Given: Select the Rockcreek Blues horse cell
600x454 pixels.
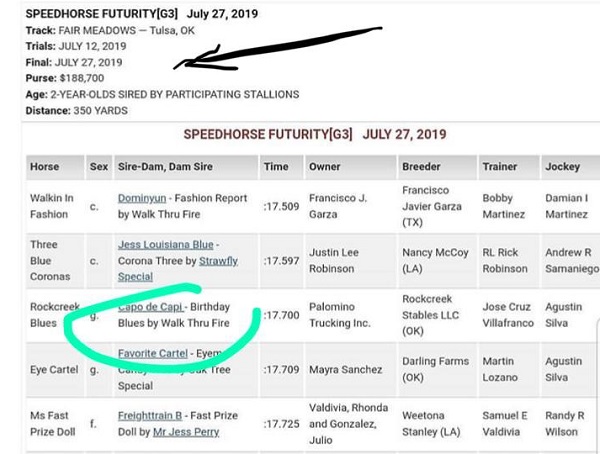Looking at the screenshot, I should (x=55, y=315).
